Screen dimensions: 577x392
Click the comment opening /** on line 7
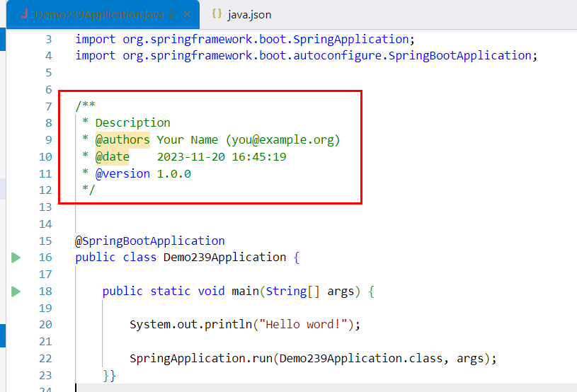(x=86, y=106)
